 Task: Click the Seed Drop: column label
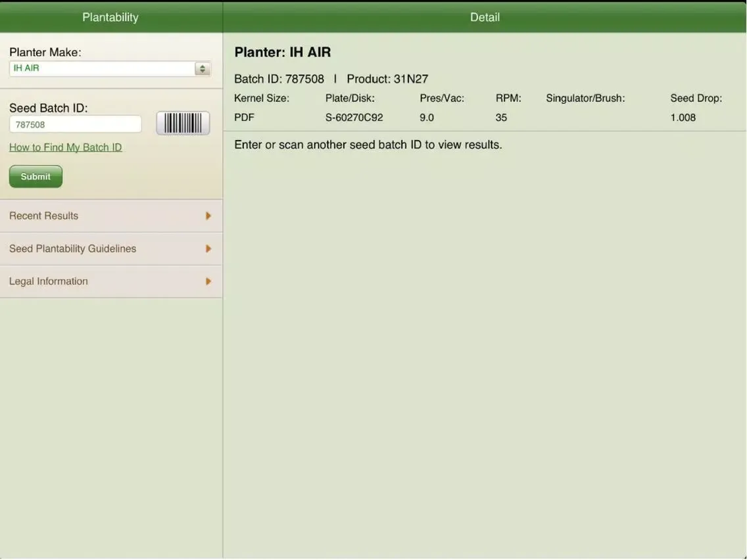click(x=696, y=99)
